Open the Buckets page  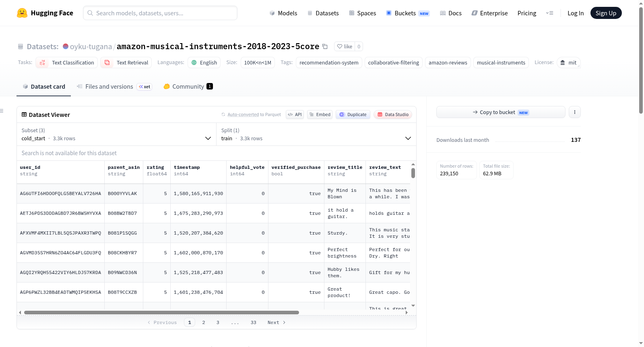click(408, 13)
